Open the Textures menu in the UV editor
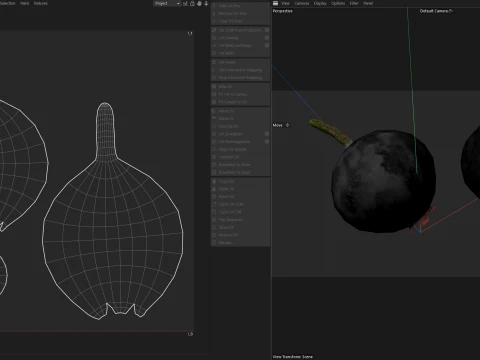The image size is (480, 360). 41,3
